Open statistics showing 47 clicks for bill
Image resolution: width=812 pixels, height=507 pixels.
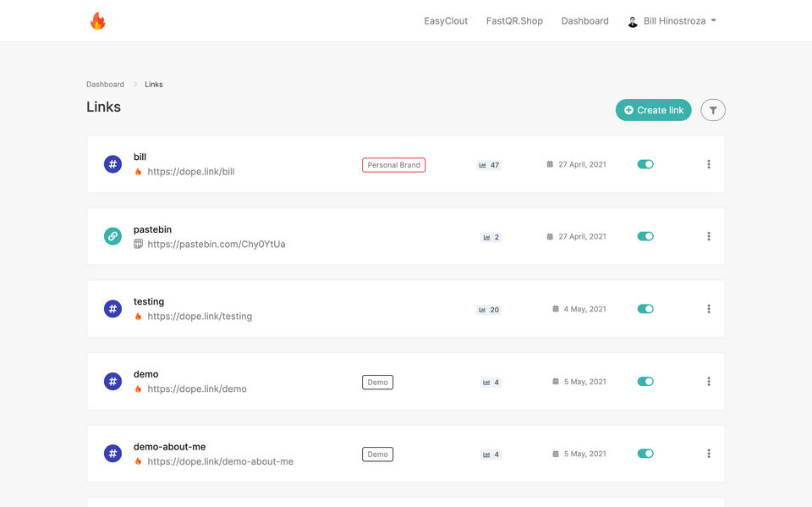pyautogui.click(x=489, y=165)
